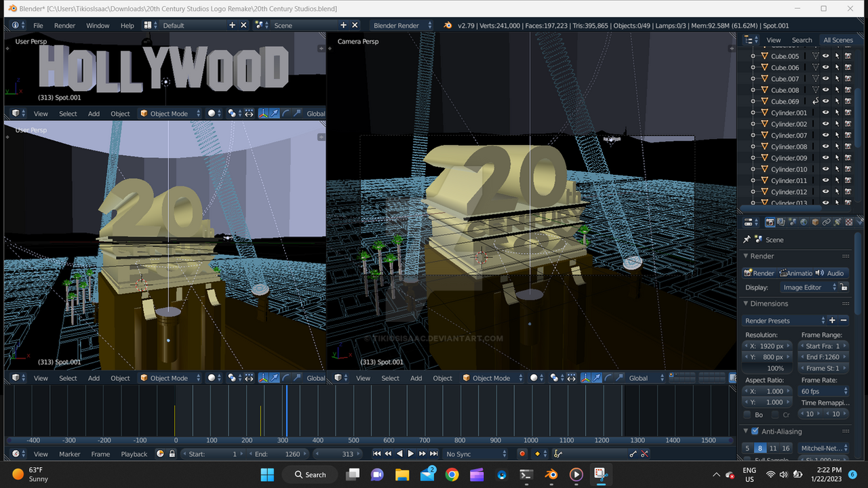Image resolution: width=868 pixels, height=488 pixels.
Task: Open the editor type selector of Camera Persp viewport
Action: coord(341,378)
